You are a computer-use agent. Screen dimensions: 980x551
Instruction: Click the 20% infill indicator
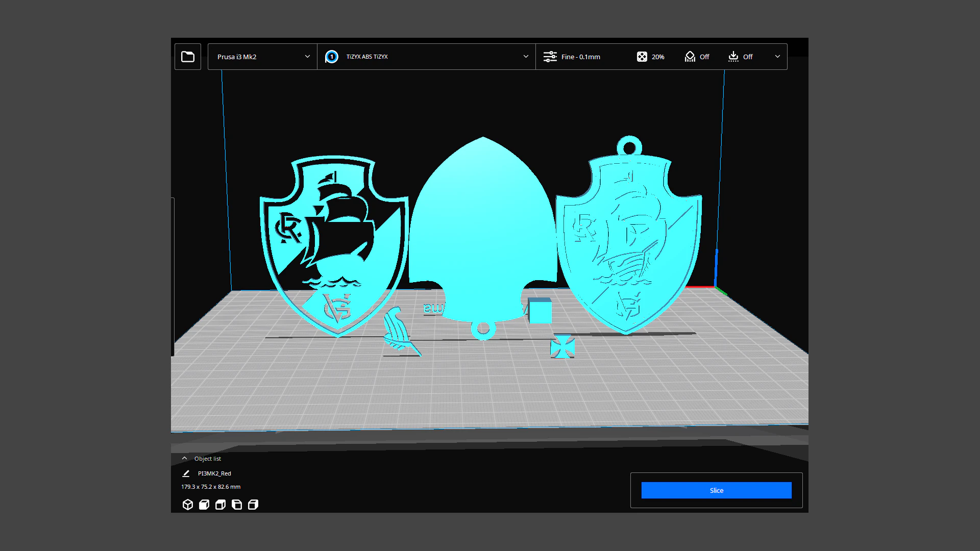click(651, 57)
